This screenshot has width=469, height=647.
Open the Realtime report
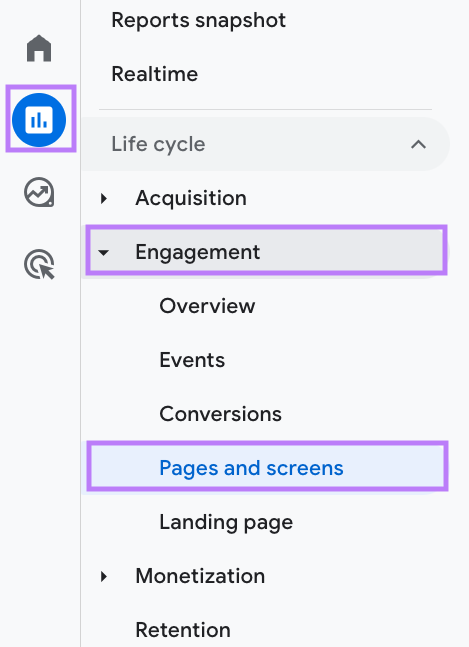[155, 74]
